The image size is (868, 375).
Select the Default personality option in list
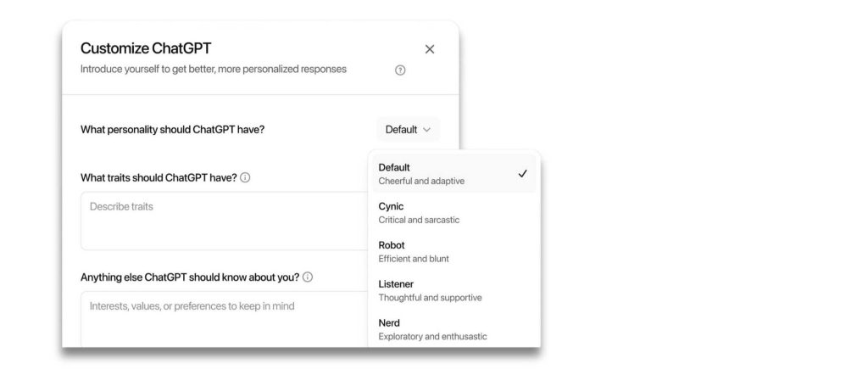pos(454,174)
